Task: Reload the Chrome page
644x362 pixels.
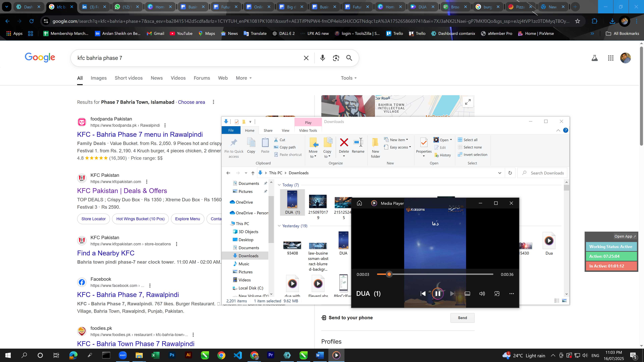Action: coord(32,21)
